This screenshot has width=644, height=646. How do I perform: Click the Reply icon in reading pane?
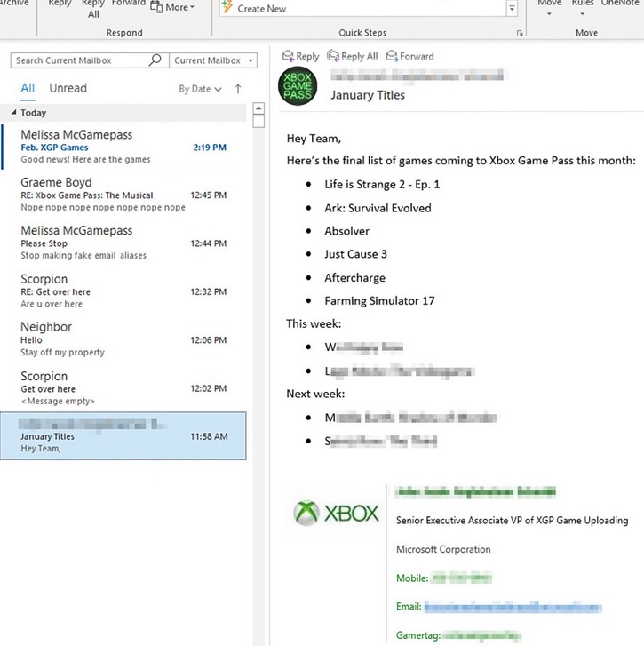coord(288,56)
